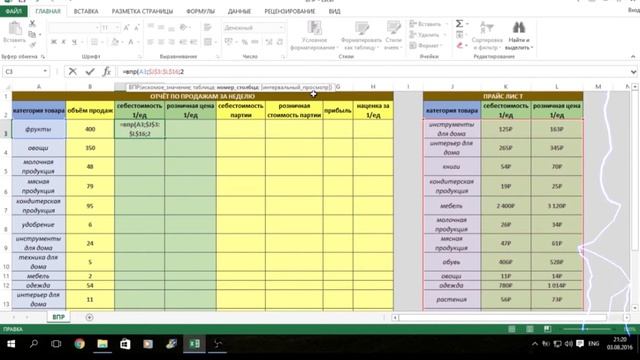The image size is (640, 360).
Task: Switch to the ФОРМУЛЫ ribbon tab
Action: pos(200,11)
